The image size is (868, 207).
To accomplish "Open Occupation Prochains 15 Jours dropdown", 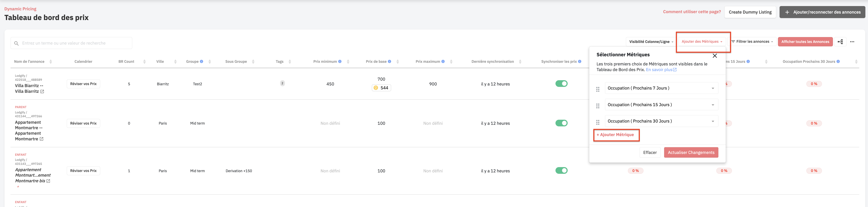I will point(662,105).
